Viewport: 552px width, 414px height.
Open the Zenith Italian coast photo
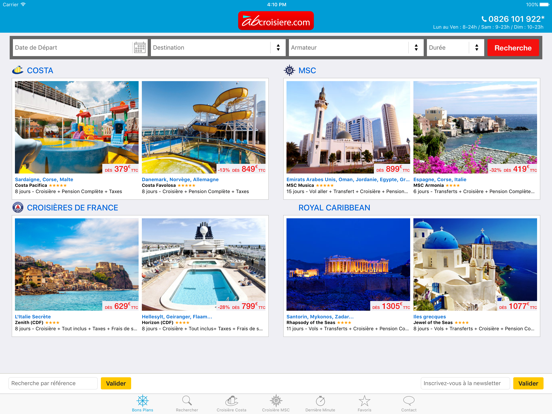click(77, 264)
